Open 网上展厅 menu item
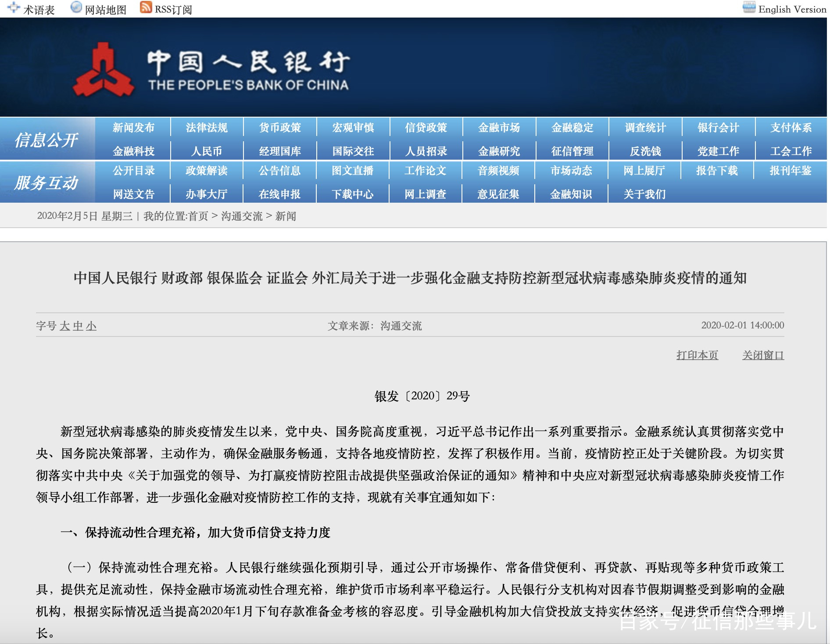Viewport: 830px width, 644px height. pyautogui.click(x=644, y=171)
